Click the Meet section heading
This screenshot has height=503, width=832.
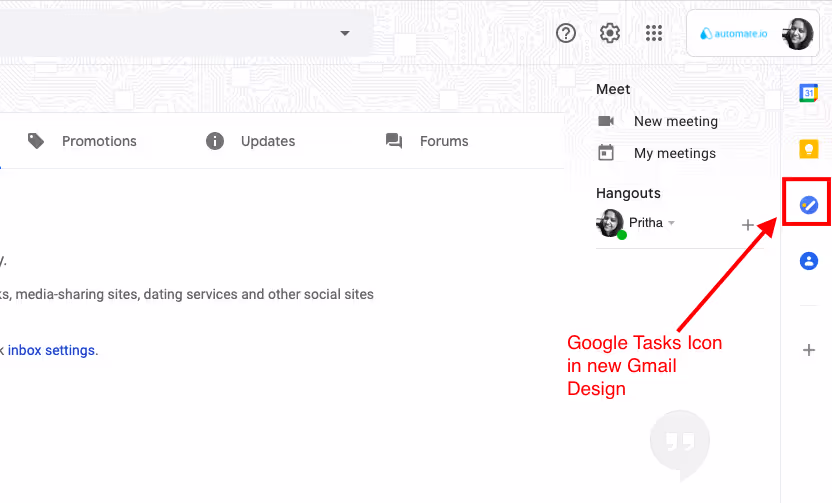pos(613,89)
